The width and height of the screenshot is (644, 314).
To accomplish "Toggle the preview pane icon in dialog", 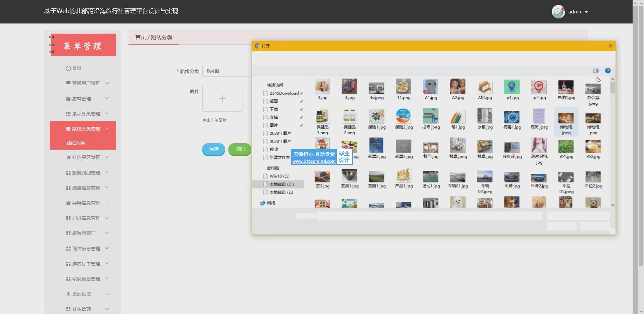I will [x=596, y=71].
